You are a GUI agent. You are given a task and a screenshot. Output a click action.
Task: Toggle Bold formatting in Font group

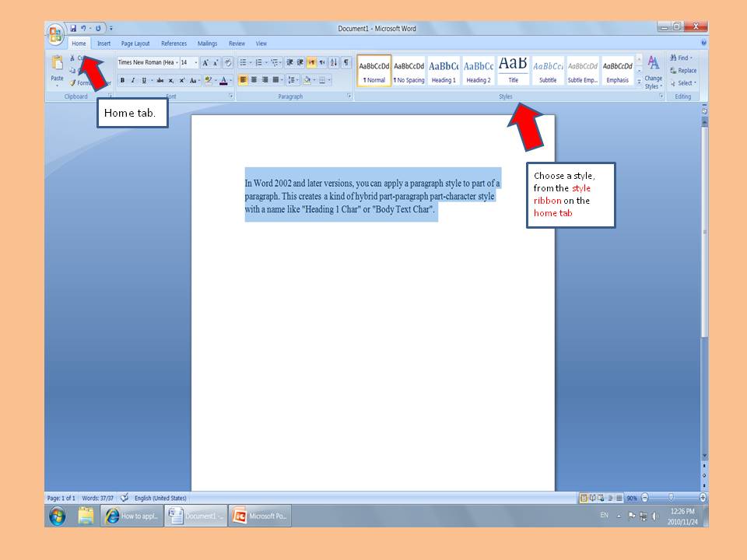[x=122, y=80]
